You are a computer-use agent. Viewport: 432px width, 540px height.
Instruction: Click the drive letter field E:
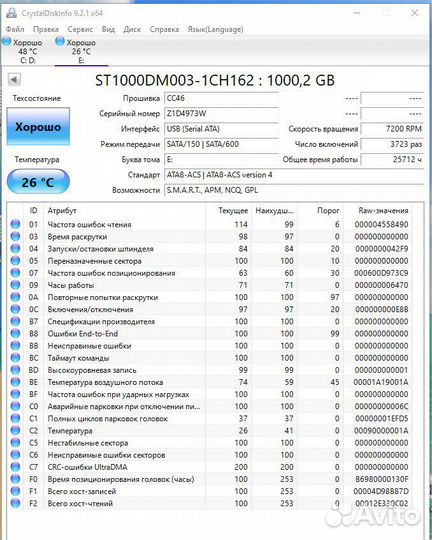221,160
